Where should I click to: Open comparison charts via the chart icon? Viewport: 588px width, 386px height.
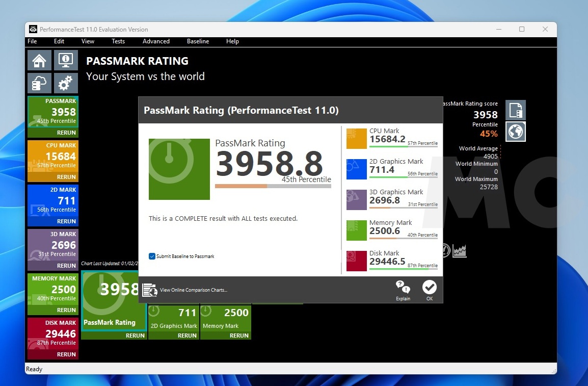[150, 290]
